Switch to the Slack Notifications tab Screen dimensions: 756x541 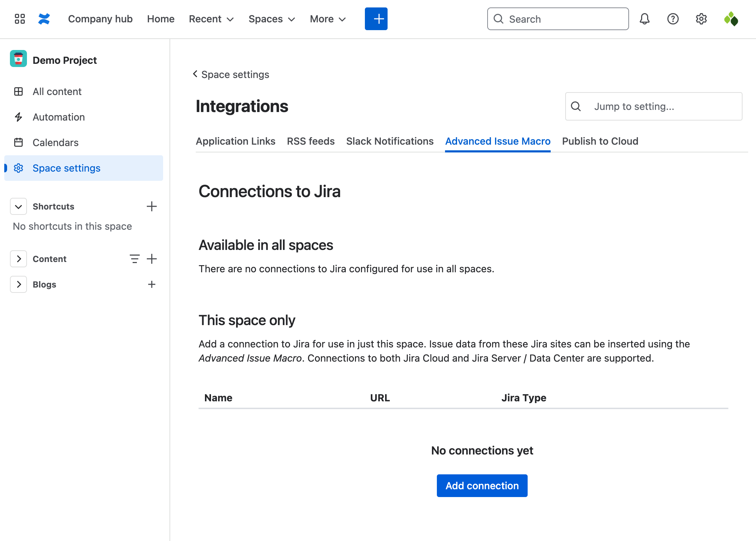[390, 141]
